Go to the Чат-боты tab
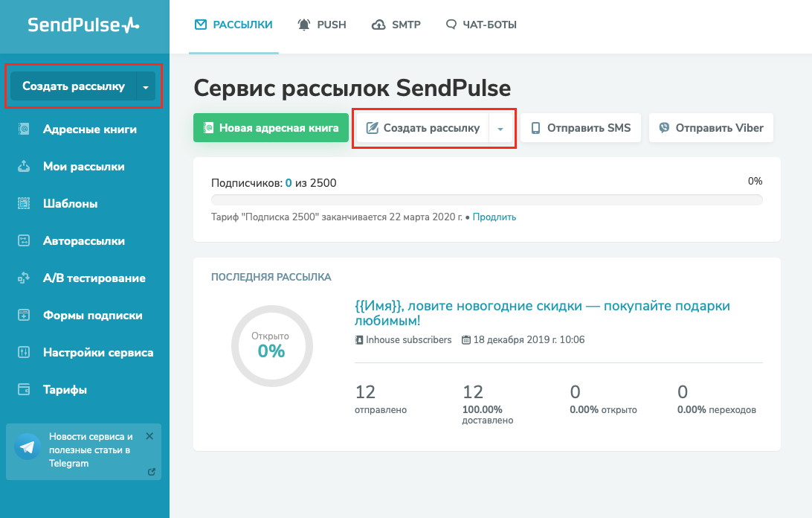This screenshot has width=812, height=518. (481, 25)
